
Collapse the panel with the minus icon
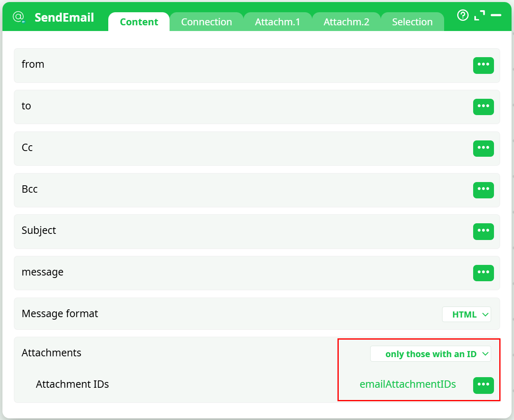pyautogui.click(x=496, y=16)
